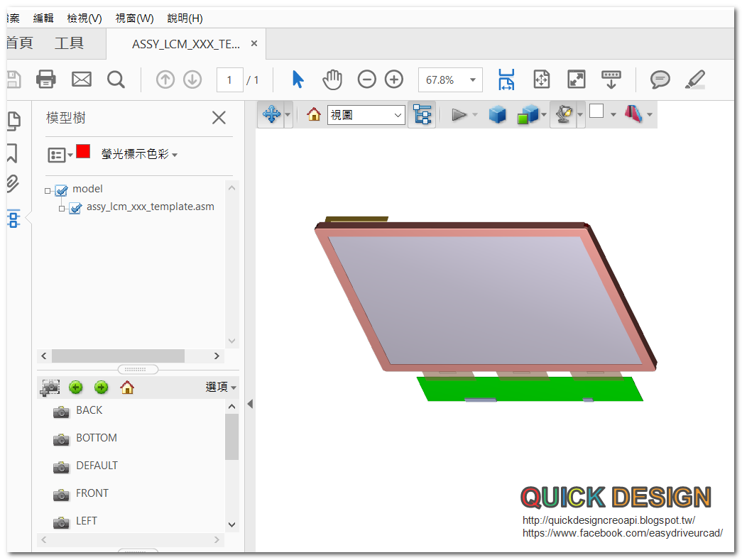Toggle the assy_lcm_xxx_template.asm checkbox
The height and width of the screenshot is (560, 742).
[76, 207]
